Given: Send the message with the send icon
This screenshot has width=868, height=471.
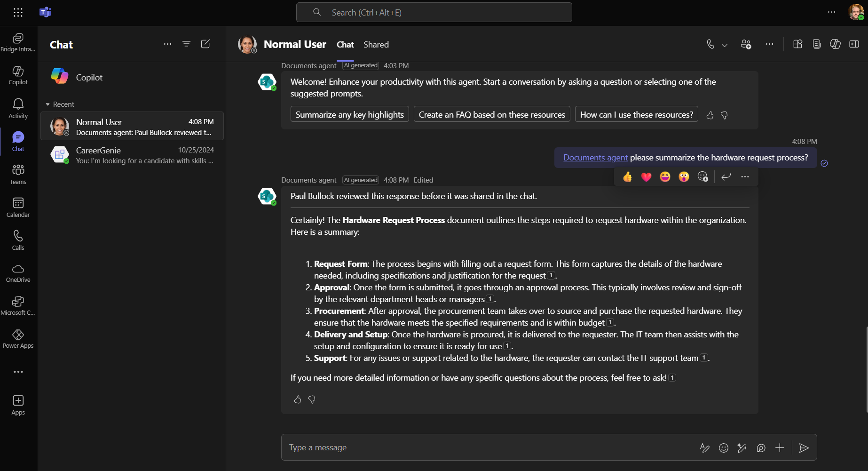Looking at the screenshot, I should point(804,447).
